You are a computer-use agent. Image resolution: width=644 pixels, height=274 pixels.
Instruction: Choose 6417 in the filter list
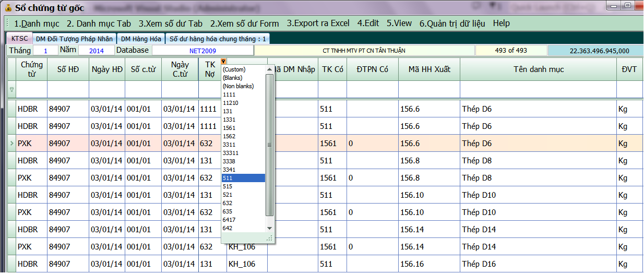pyautogui.click(x=244, y=220)
